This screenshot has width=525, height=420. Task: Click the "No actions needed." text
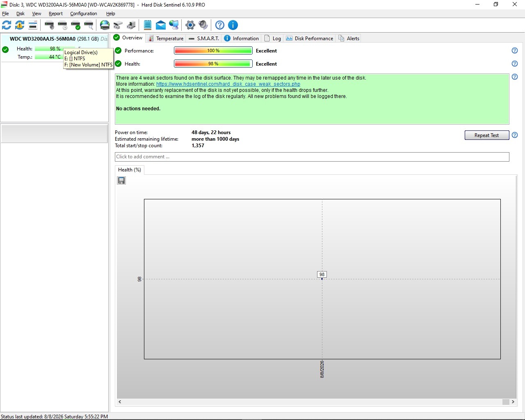(138, 109)
